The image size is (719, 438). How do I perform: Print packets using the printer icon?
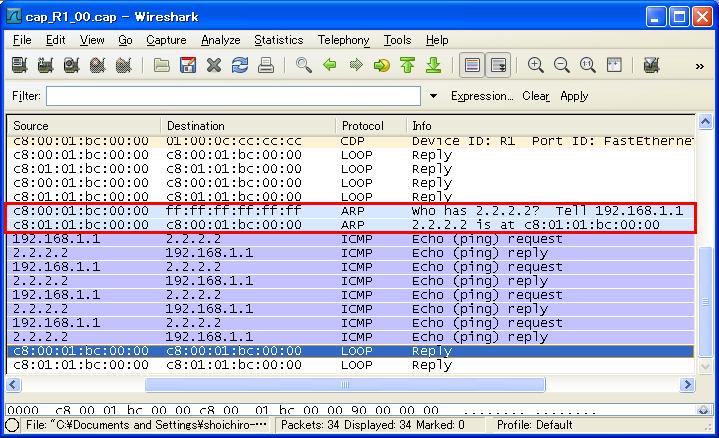(266, 65)
